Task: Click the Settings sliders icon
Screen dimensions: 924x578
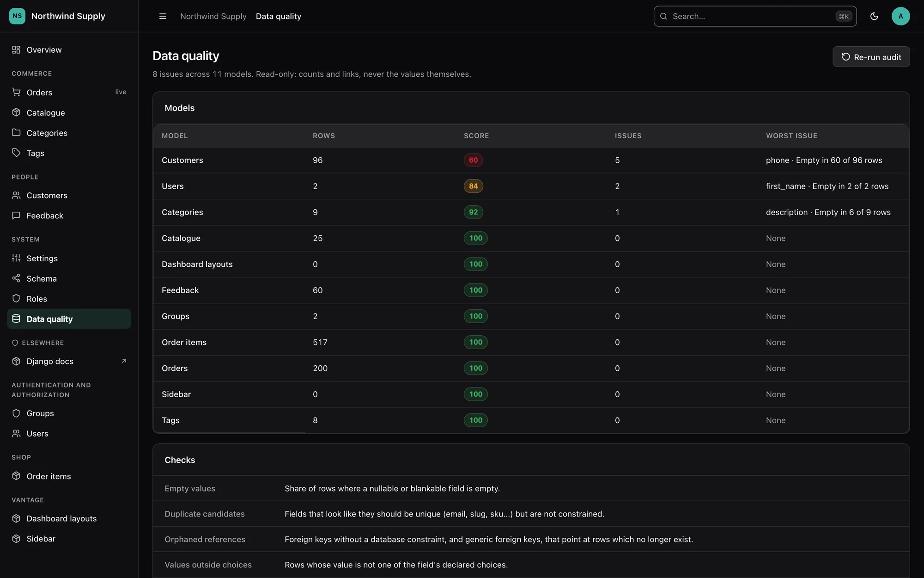Action: click(x=16, y=258)
